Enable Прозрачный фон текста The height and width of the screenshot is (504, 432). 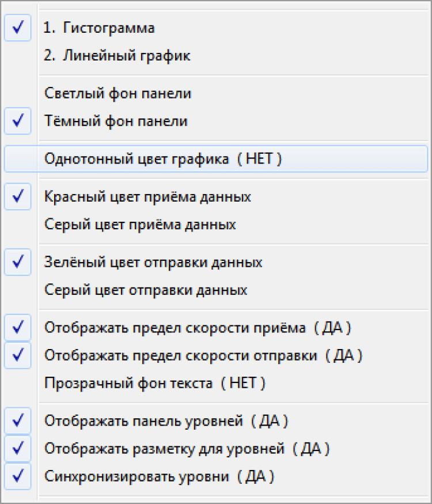154,383
